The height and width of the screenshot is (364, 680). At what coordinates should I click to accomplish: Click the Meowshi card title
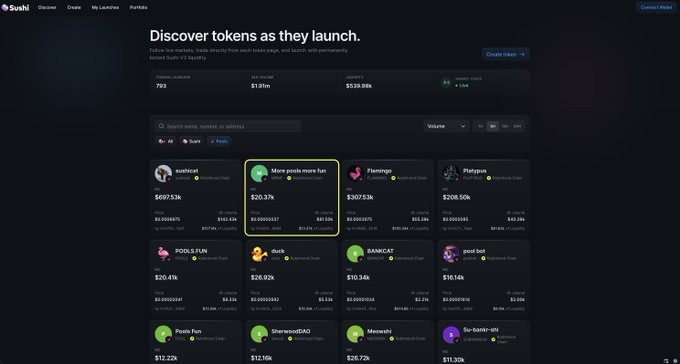coord(379,331)
